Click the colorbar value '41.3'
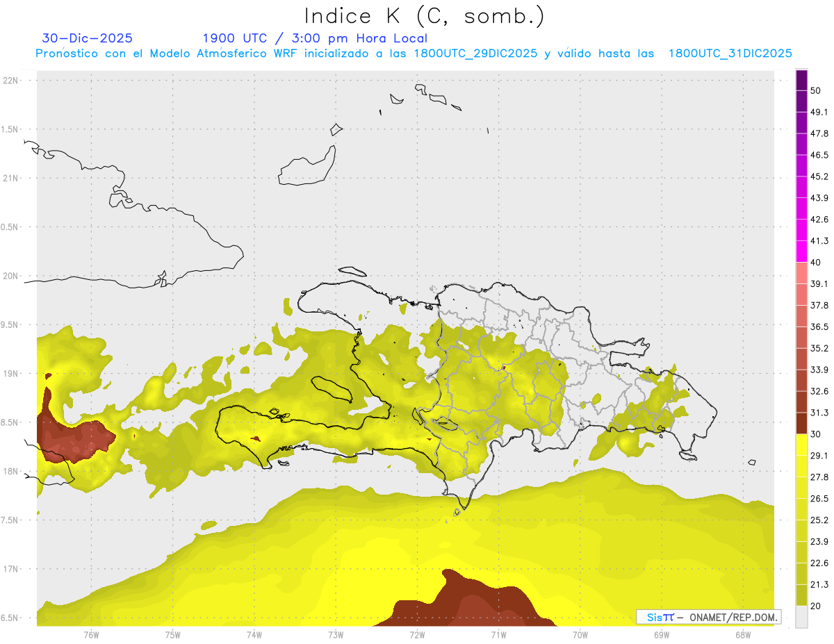The image size is (834, 644). (819, 241)
